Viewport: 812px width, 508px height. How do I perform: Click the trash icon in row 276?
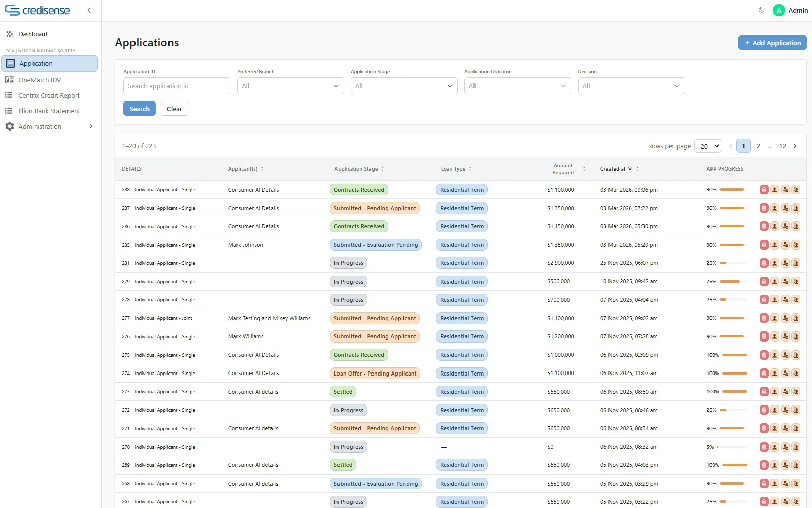(x=764, y=336)
